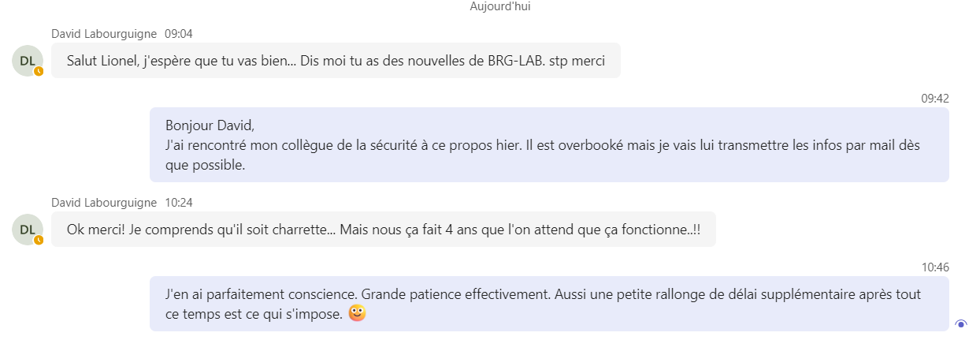Click the seen eye icon by the last message
980x355 pixels.
click(960, 323)
